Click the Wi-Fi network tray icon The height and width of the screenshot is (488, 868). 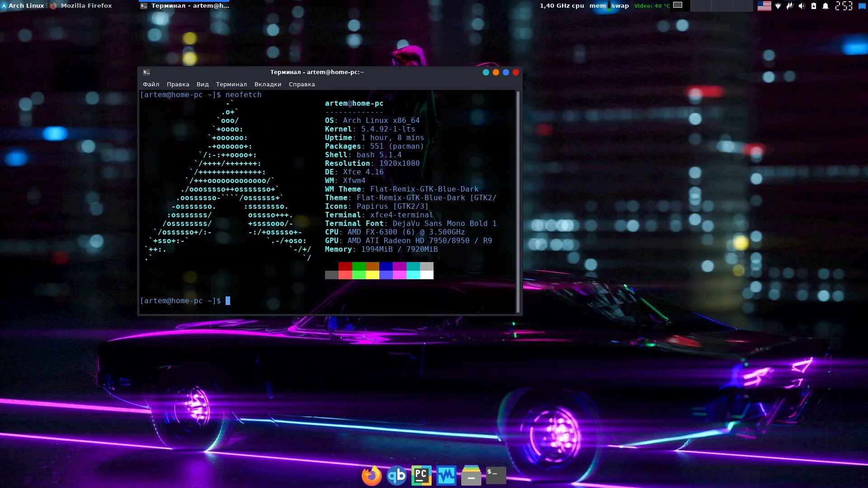point(778,6)
